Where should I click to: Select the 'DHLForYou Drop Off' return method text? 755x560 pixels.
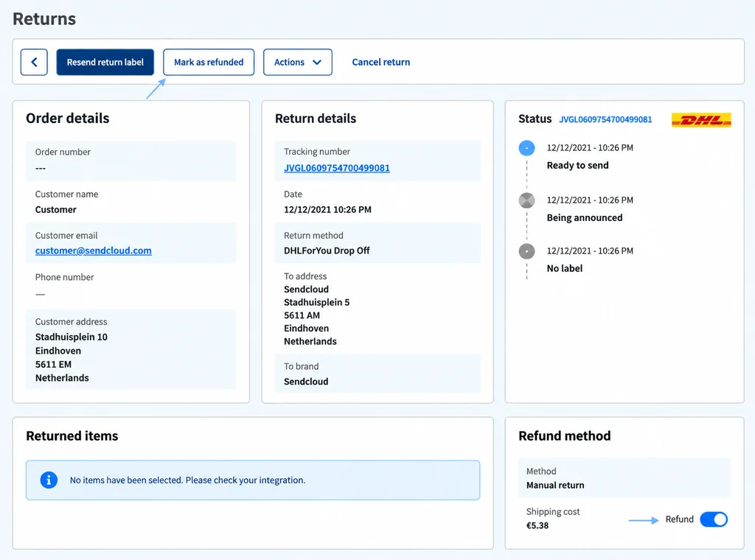point(327,251)
